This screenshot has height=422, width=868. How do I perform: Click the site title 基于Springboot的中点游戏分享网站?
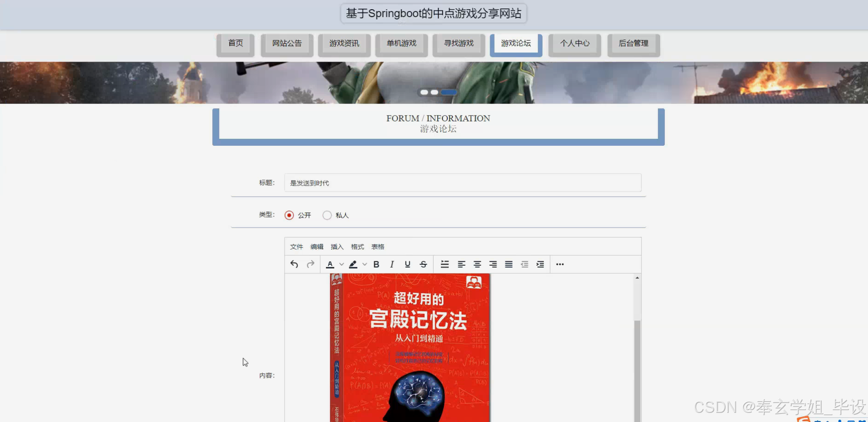tap(434, 13)
